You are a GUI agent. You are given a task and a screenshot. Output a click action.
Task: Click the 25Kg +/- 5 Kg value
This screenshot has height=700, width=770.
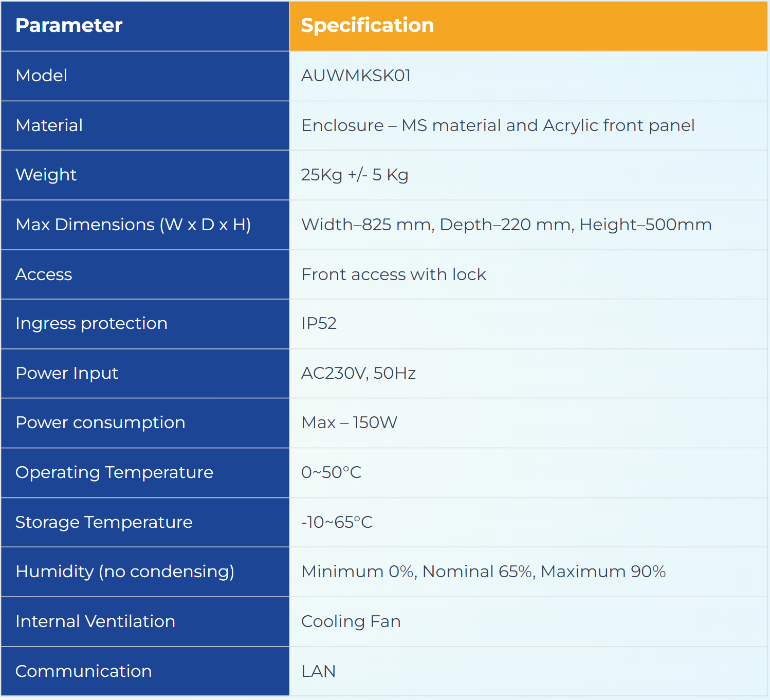(354, 175)
